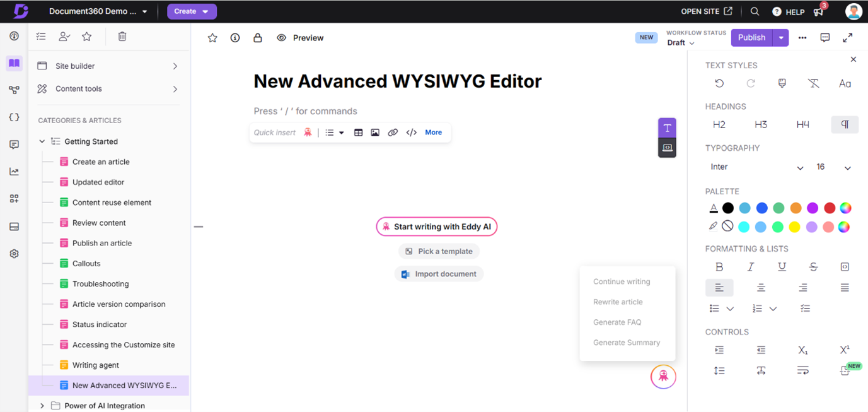This screenshot has width=868, height=412.
Task: Toggle Italic formatting
Action: (x=751, y=267)
